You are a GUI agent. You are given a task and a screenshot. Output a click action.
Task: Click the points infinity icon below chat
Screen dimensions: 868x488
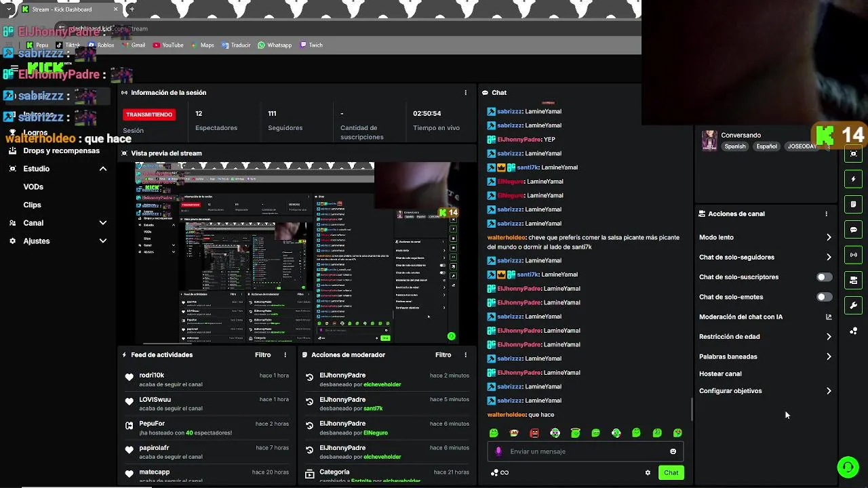500,472
